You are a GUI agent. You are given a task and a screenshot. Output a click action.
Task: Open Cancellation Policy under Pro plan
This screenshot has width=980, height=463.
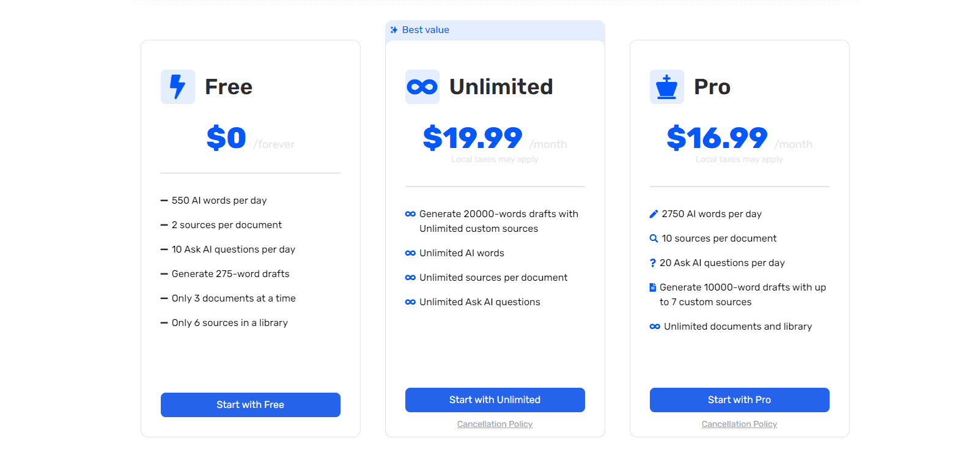(x=740, y=424)
